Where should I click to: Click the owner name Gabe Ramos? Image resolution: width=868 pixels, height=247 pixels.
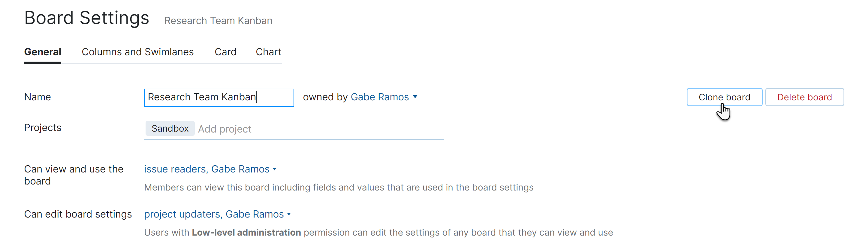pos(379,97)
